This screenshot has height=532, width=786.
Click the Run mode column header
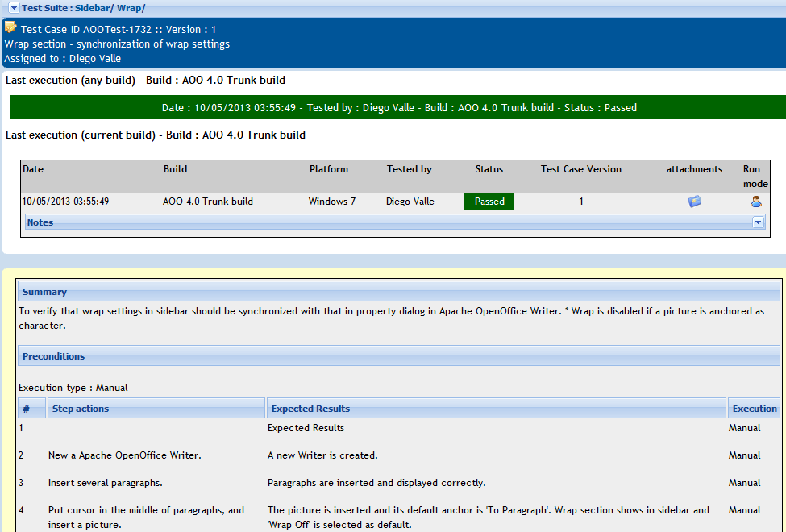click(x=755, y=176)
